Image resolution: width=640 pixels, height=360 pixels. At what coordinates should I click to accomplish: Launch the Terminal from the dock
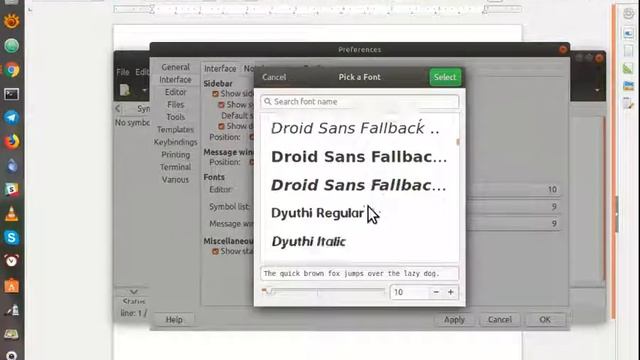11,94
